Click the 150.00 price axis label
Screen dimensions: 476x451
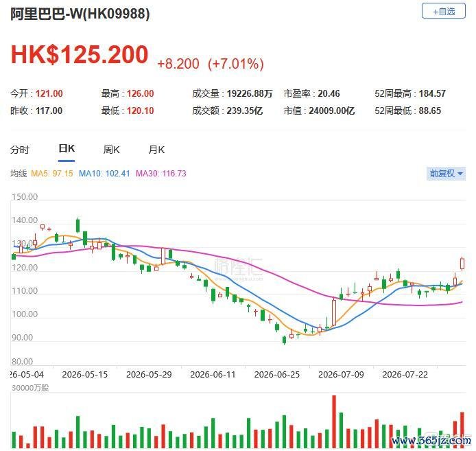[25, 196]
